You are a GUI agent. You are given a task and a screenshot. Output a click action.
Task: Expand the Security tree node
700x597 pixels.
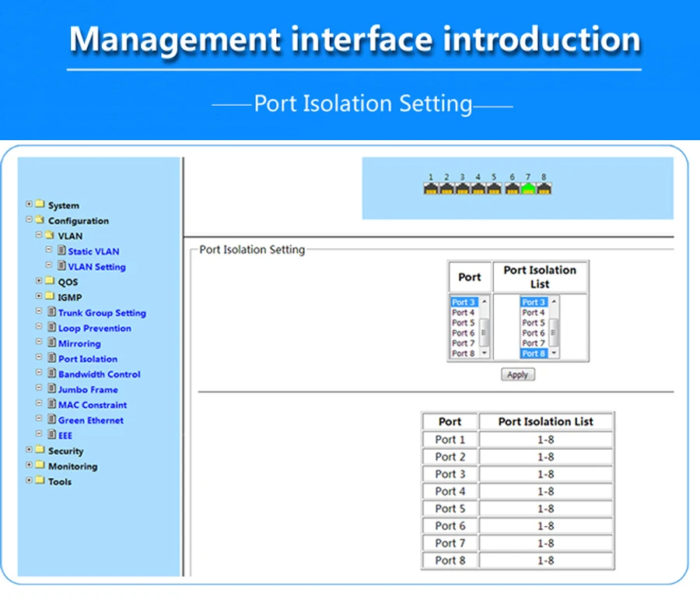click(29, 450)
